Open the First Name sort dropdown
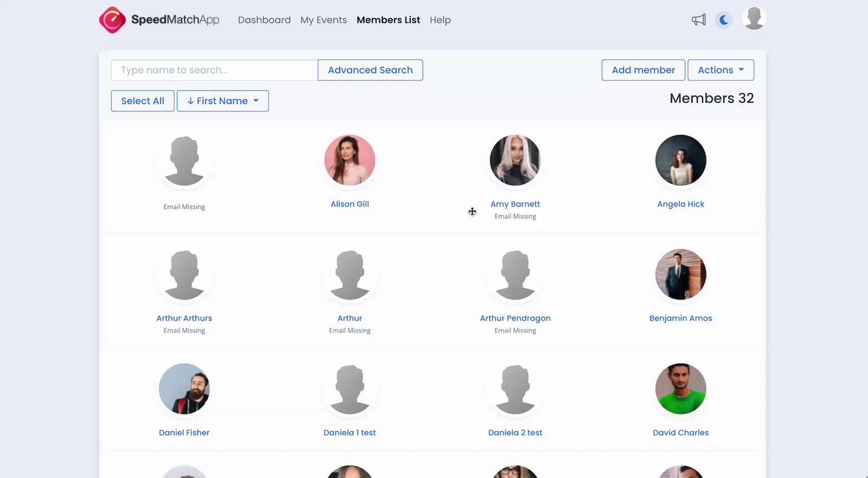Screen dimensions: 868x478 click(x=223, y=101)
